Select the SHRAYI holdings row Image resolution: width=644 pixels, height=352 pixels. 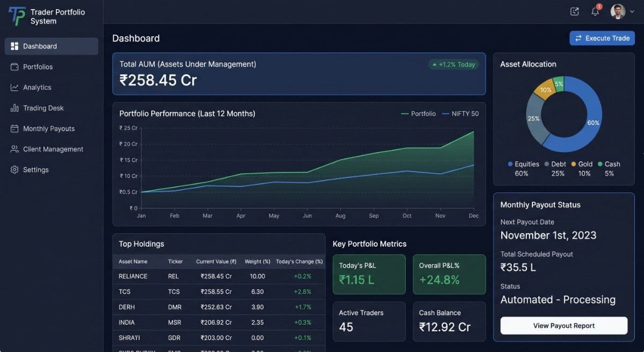(219, 338)
